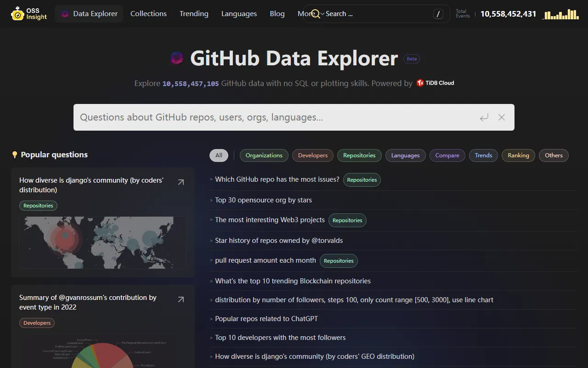Viewport: 588px width, 368px height.
Task: Open 'Top 10 developers with the most followers'
Action: 280,337
